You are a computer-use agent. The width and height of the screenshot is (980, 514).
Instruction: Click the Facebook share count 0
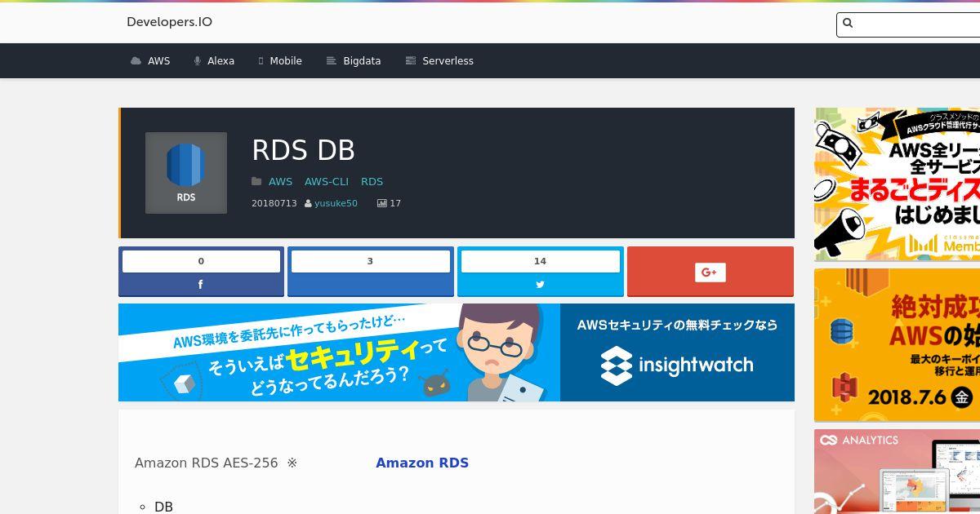coord(201,261)
